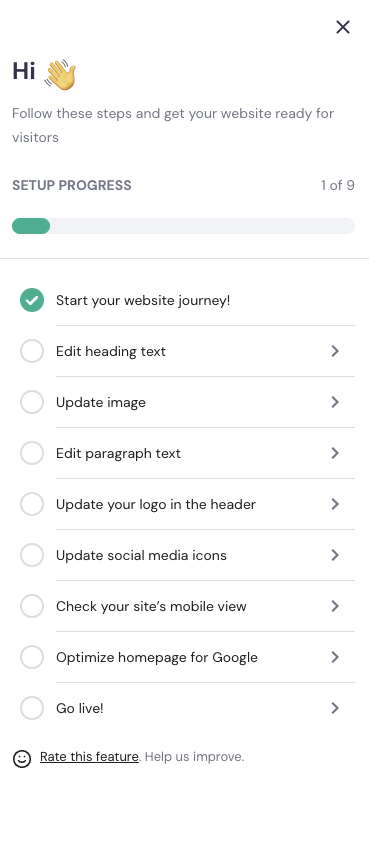Expand Update your logo chevron arrow
This screenshot has height=856, width=369.
click(x=335, y=504)
